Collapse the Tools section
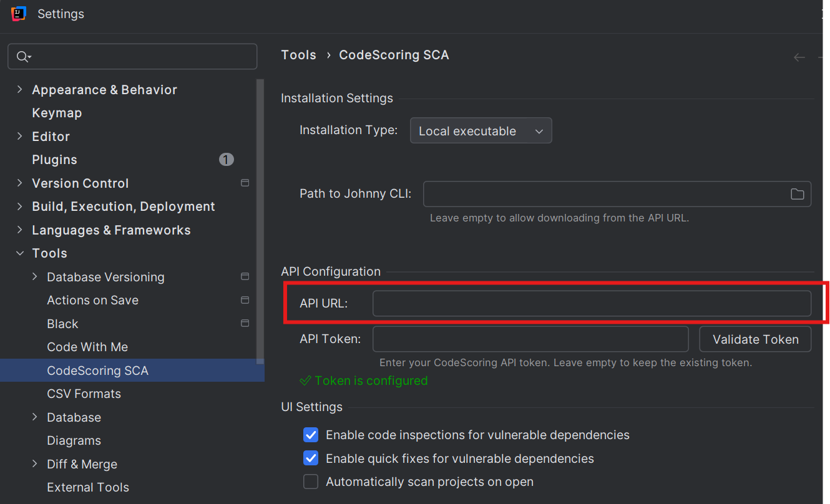The height and width of the screenshot is (504, 830). 19,253
